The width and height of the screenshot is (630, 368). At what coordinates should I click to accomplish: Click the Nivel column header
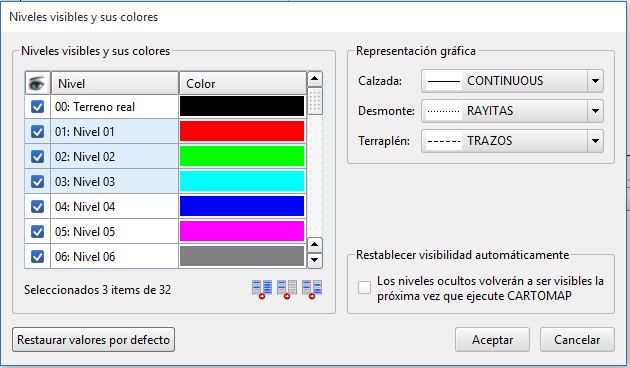(115, 83)
